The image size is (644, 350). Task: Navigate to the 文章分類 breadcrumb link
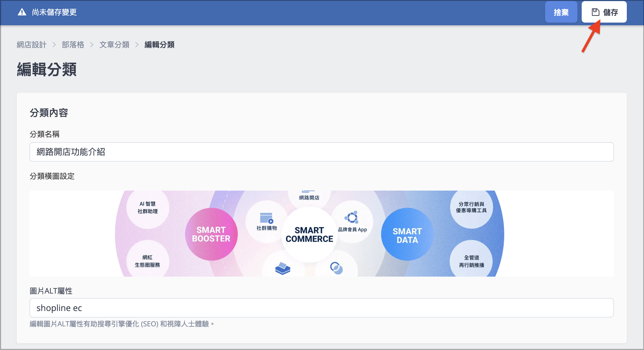point(114,45)
